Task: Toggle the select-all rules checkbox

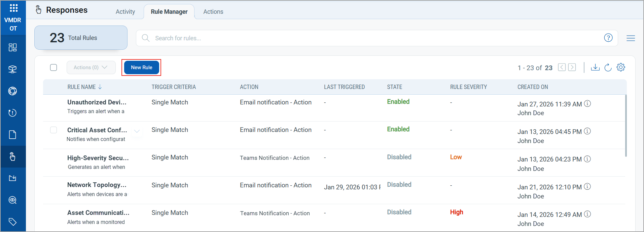Action: coord(53,67)
